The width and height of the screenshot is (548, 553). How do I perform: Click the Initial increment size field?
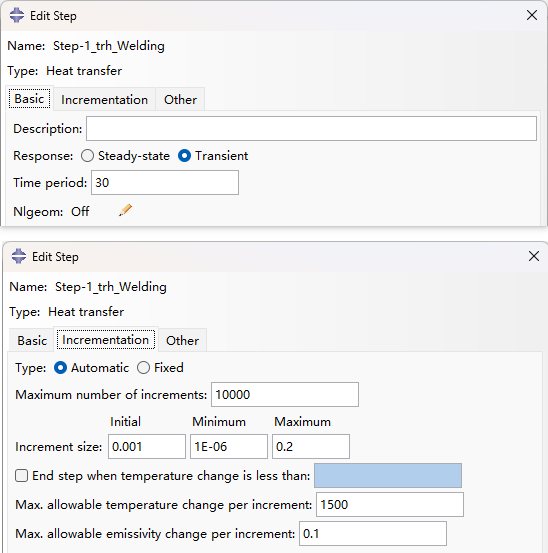coord(147,446)
